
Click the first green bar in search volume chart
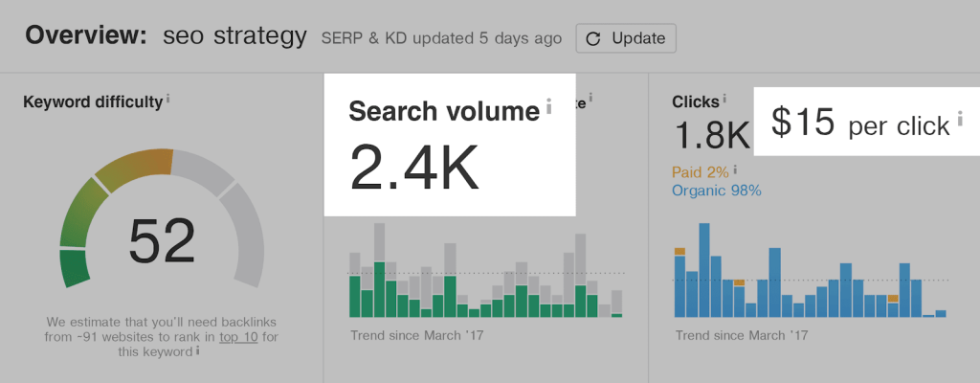355,295
